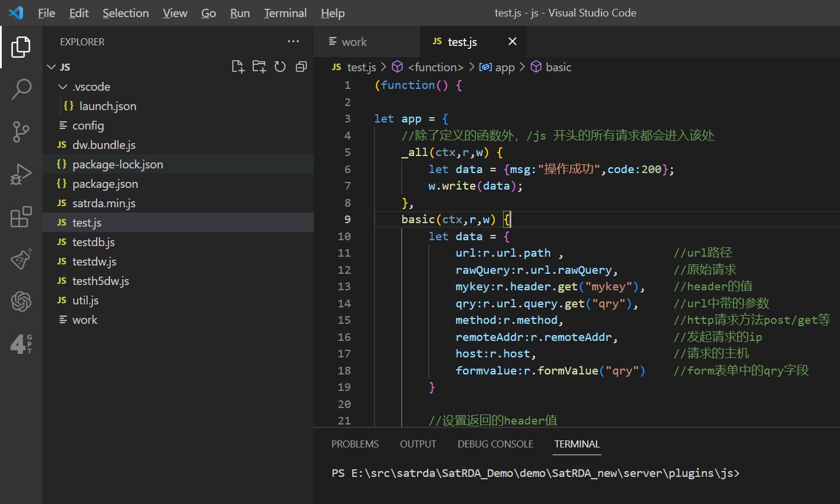
Task: Open the Explorer more actions menu
Action: click(293, 41)
